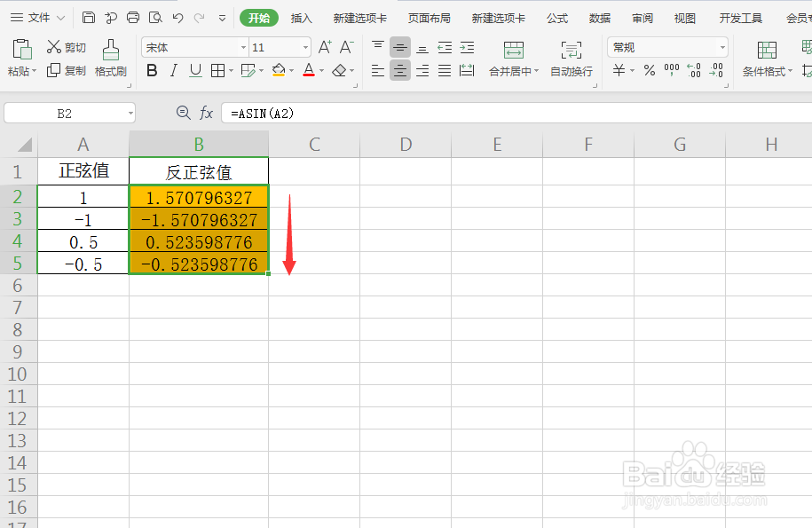
Task: Align text right
Action: 422,70
